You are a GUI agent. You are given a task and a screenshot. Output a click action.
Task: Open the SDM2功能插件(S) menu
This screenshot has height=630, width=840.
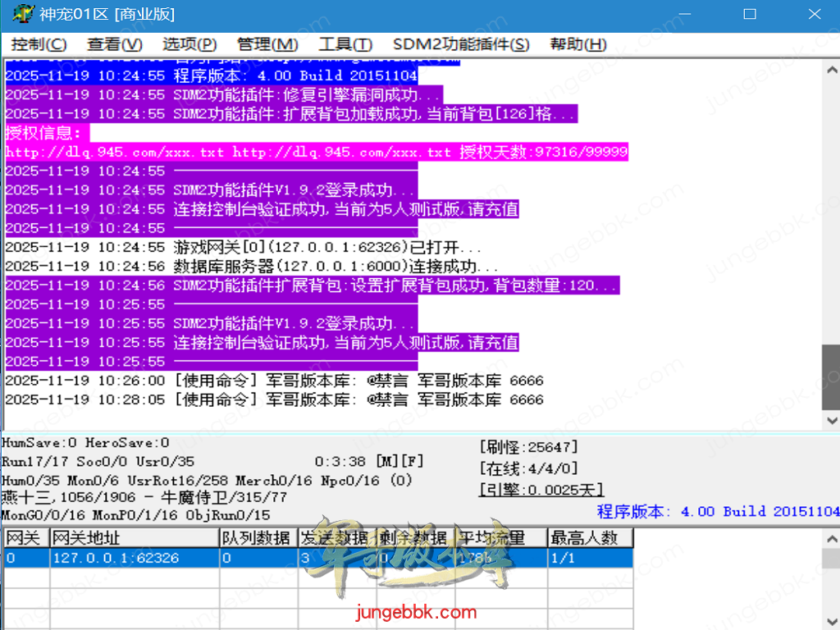(461, 44)
